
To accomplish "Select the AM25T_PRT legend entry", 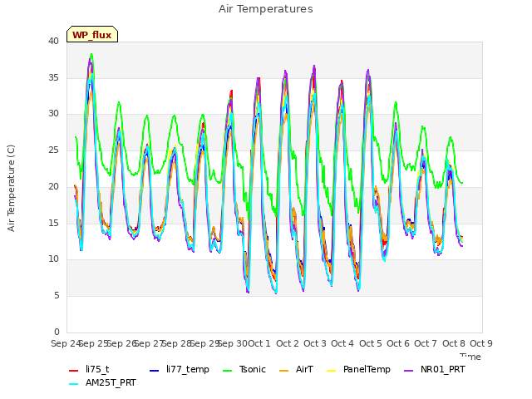I will click(x=102, y=383).
